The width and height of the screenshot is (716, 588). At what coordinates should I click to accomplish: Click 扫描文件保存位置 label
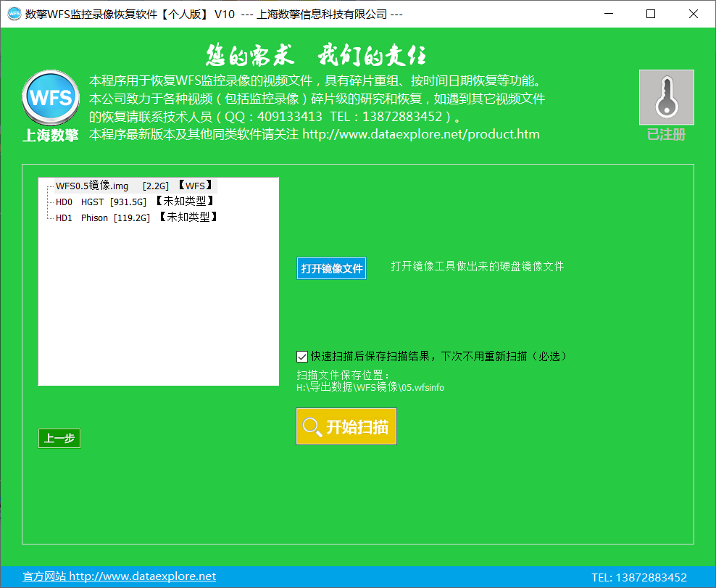point(343,375)
